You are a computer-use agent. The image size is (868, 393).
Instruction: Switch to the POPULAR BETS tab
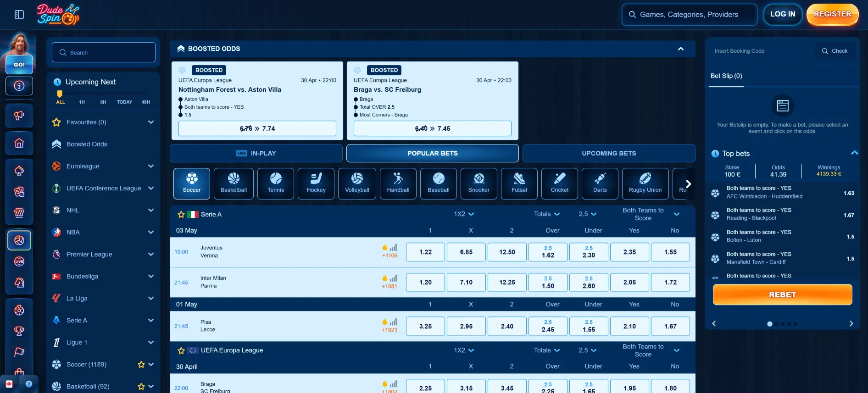(433, 153)
